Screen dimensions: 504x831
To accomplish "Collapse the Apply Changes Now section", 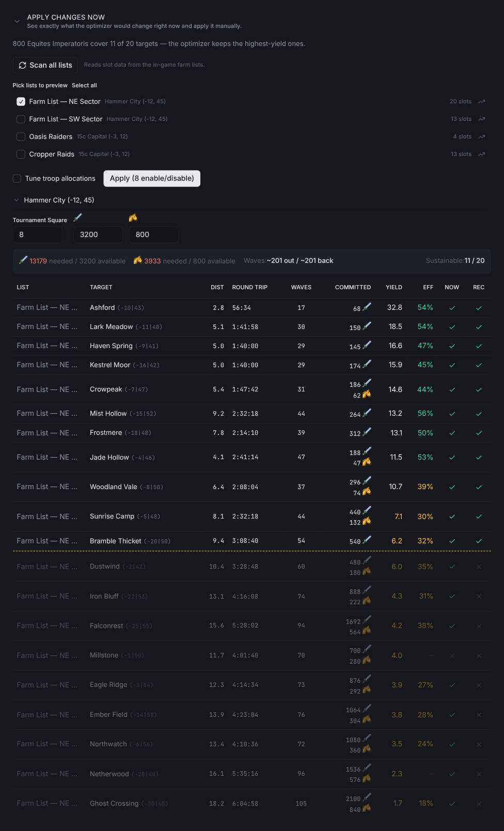I will pos(17,21).
